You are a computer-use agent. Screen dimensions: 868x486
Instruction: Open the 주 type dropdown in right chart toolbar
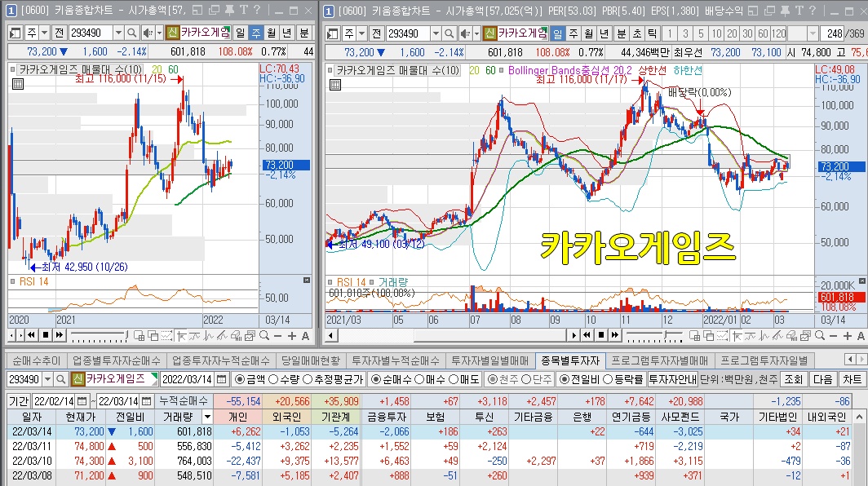(362, 33)
